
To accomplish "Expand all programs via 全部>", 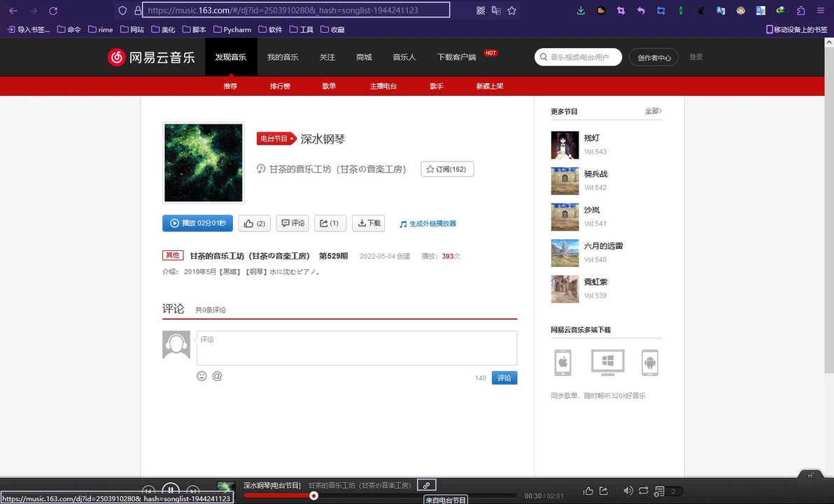I will (x=653, y=111).
